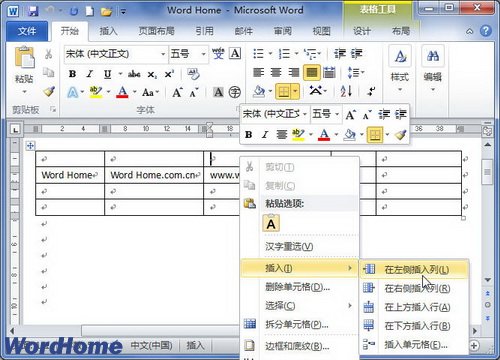The image size is (500, 360).
Task: Click the New document icon in title bar
Action: [90, 11]
